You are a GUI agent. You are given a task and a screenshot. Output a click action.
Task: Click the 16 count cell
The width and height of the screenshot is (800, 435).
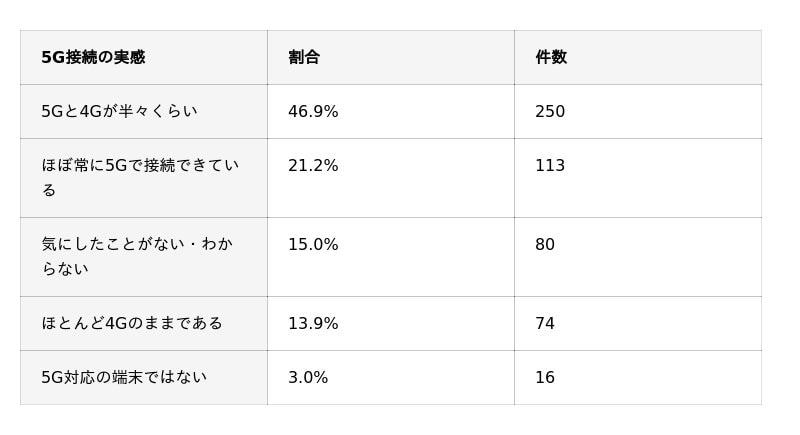pos(545,377)
